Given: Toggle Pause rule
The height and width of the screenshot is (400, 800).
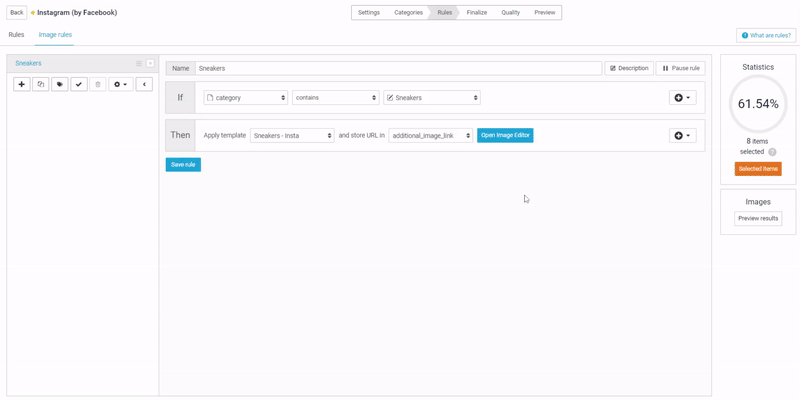Looking at the screenshot, I should 680,68.
